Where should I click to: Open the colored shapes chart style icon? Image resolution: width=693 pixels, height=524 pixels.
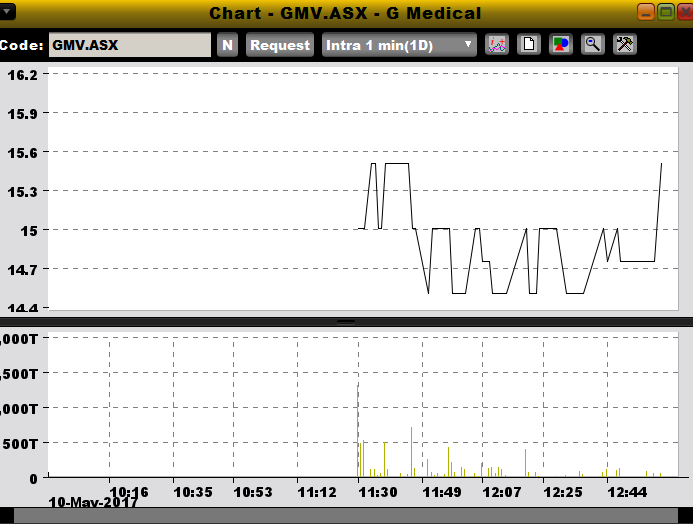pyautogui.click(x=561, y=45)
